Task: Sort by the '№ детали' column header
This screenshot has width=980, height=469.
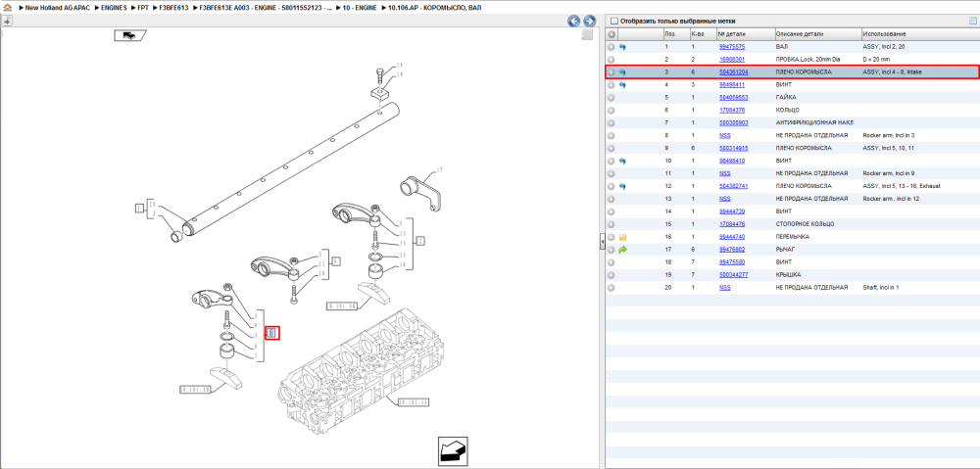Action: 745,33
